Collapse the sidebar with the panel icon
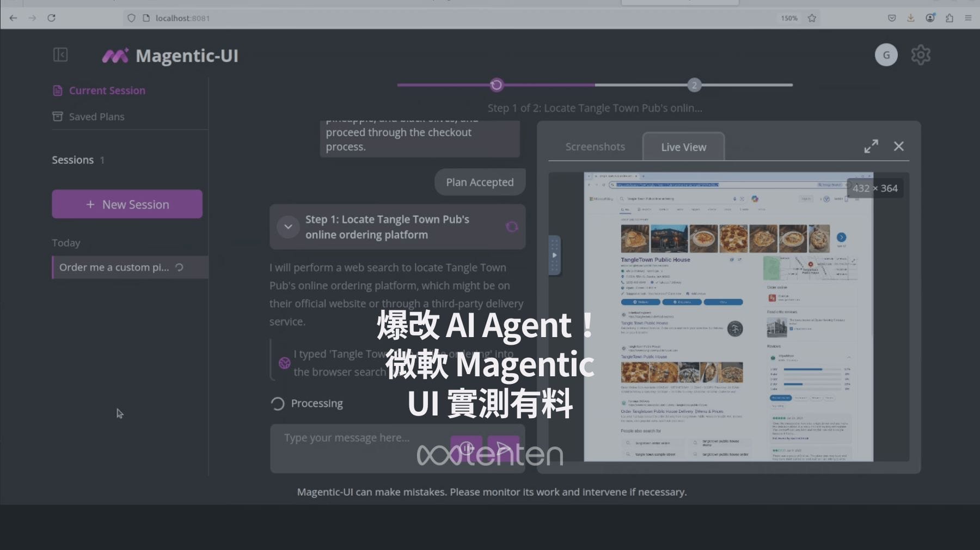The image size is (980, 550). 60,55
